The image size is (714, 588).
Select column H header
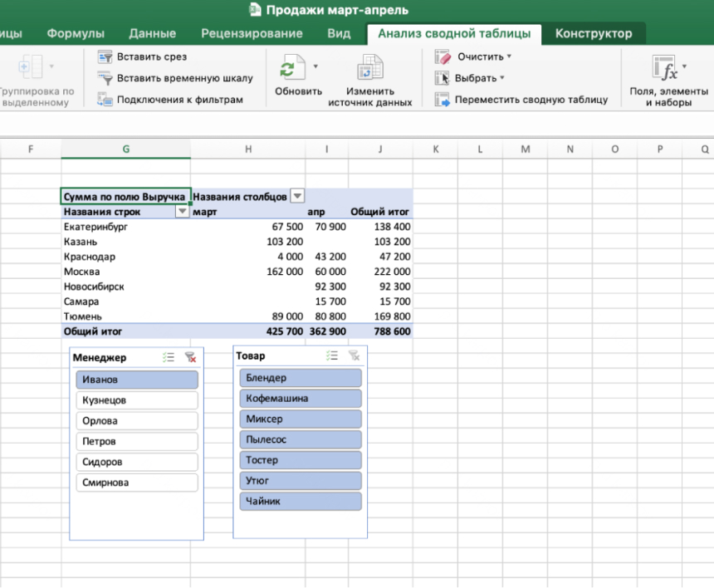point(248,149)
